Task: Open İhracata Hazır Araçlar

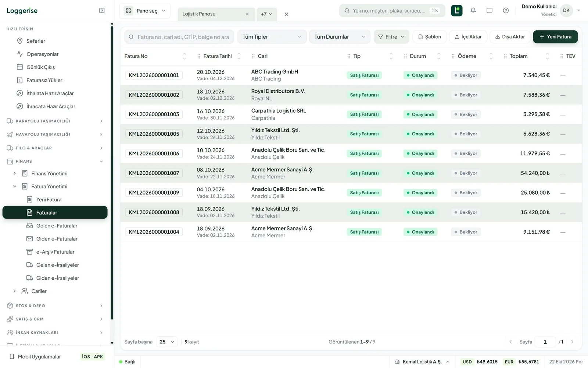Action: coord(51,106)
